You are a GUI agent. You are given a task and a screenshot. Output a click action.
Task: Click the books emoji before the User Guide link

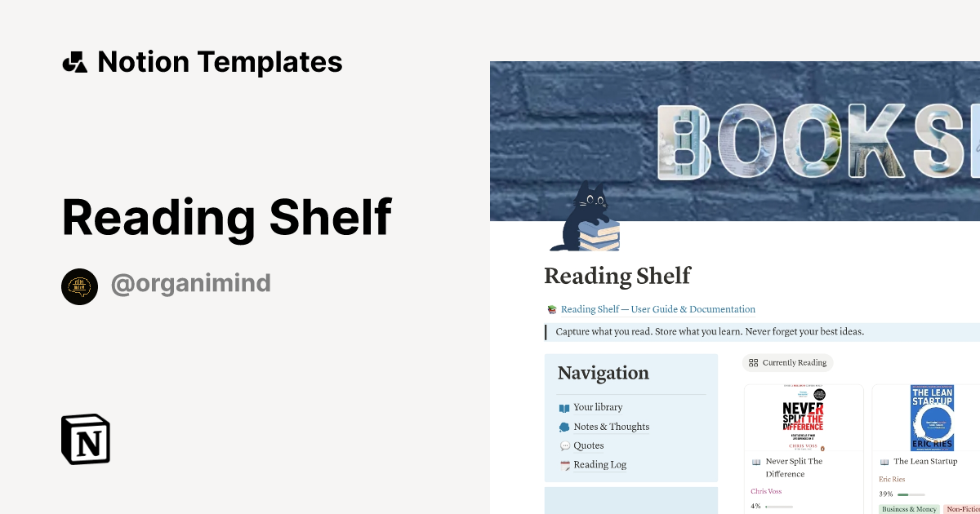551,309
